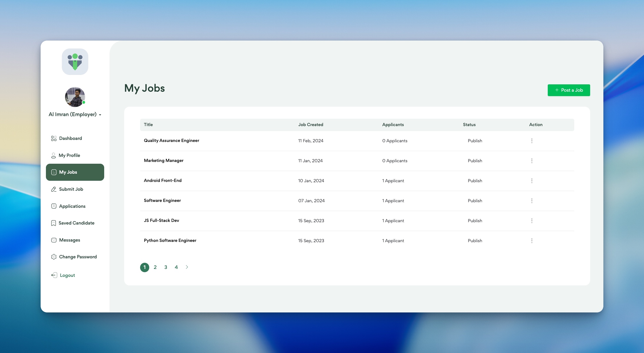Open three-dot menu for Marketing Manager row

(532, 161)
